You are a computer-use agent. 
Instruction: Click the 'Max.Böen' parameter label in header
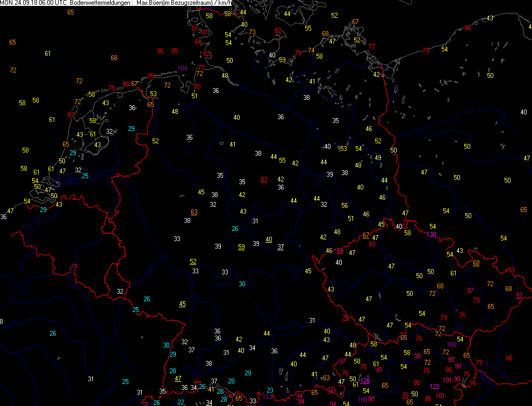pyautogui.click(x=150, y=3)
